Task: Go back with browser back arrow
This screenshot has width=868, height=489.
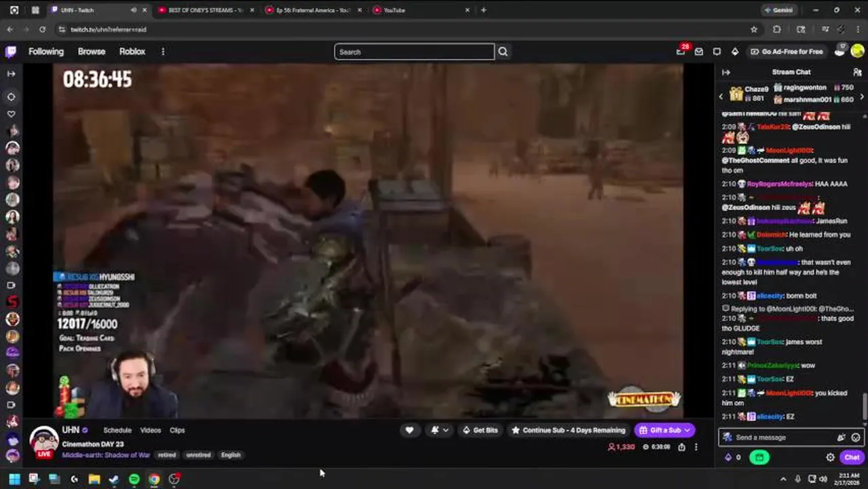Action: click(x=10, y=29)
